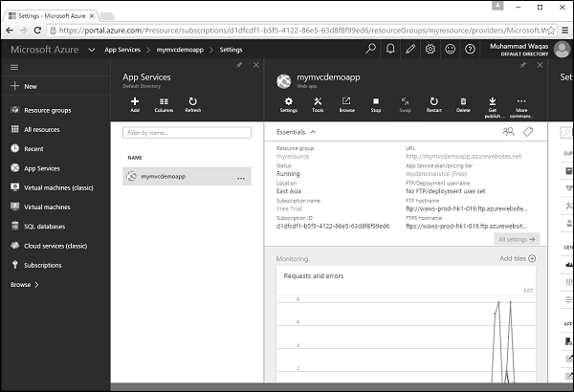
Task: Open Resource groups in the sidebar
Action: point(48,110)
